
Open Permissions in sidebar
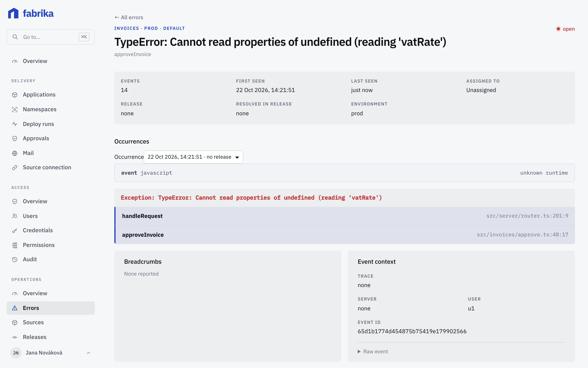click(x=51, y=245)
